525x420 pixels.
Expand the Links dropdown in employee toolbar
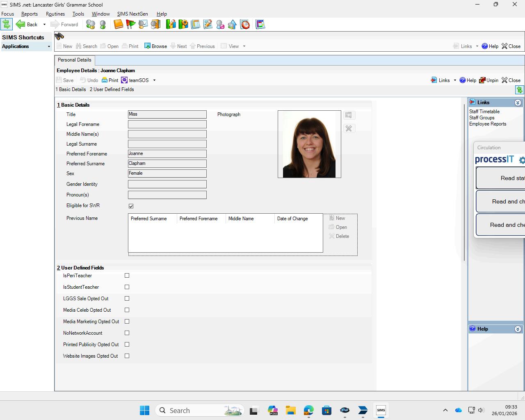click(x=455, y=80)
